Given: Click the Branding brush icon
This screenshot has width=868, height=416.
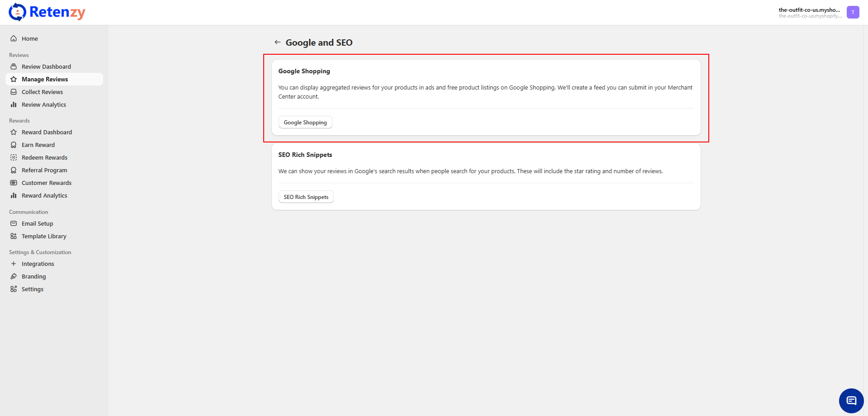Looking at the screenshot, I should 14,277.
